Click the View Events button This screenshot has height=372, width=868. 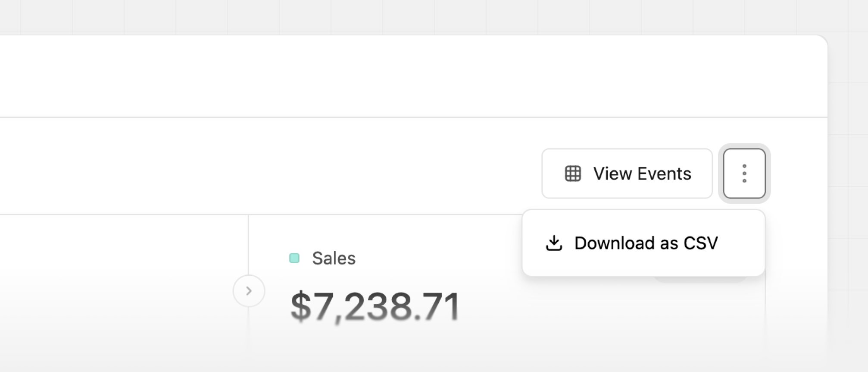point(627,173)
